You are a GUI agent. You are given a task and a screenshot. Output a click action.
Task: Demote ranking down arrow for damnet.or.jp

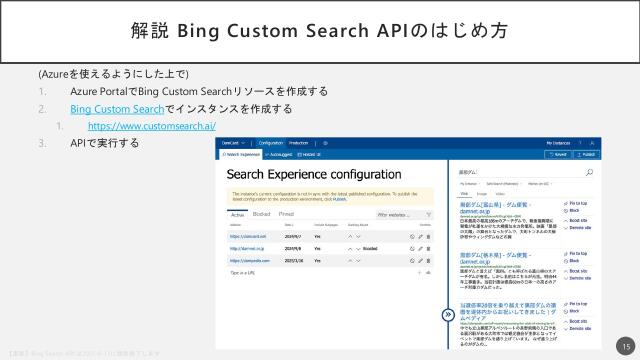pos(358,249)
